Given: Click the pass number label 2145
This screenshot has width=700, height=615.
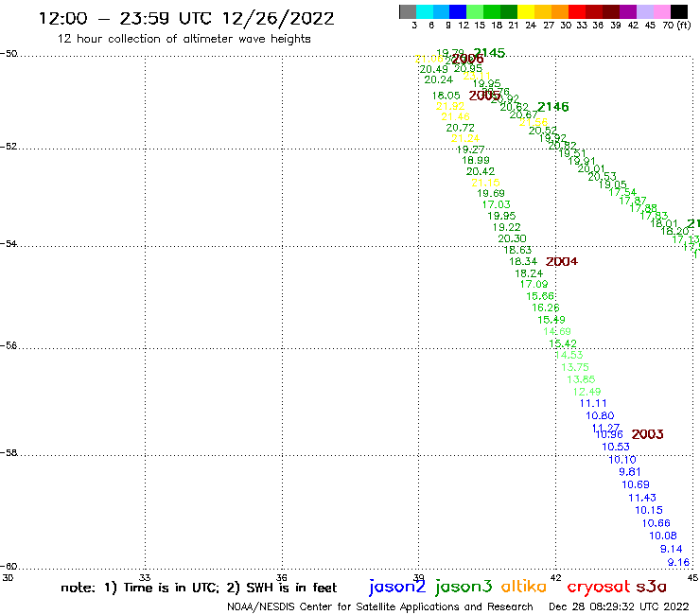Looking at the screenshot, I should (x=489, y=53).
